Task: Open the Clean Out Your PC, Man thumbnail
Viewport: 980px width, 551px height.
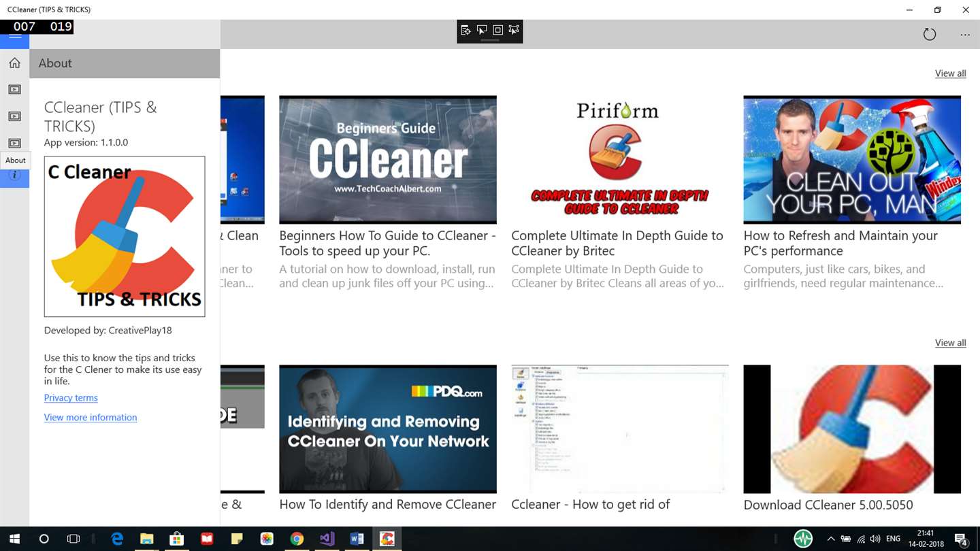Action: click(852, 160)
